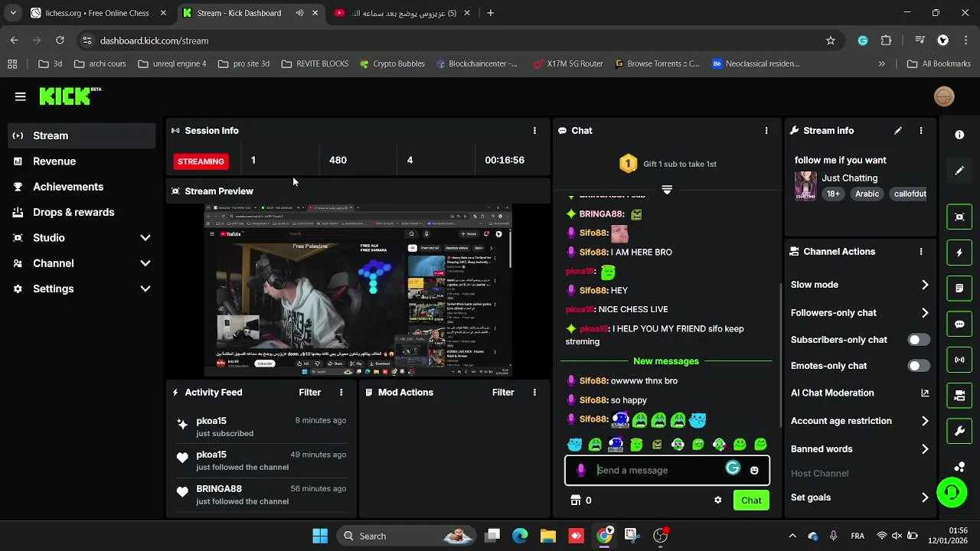Click the Arabic language tag
980x551 pixels.
[x=867, y=194]
